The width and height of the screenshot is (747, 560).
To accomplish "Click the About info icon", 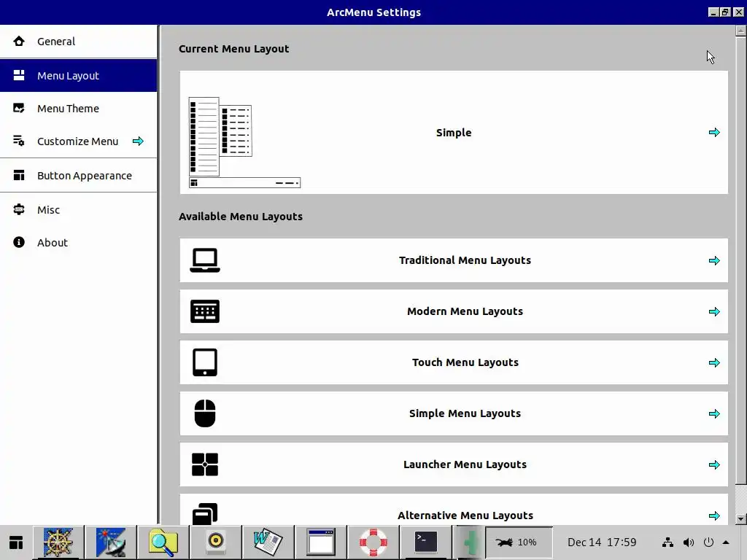I will (x=19, y=242).
